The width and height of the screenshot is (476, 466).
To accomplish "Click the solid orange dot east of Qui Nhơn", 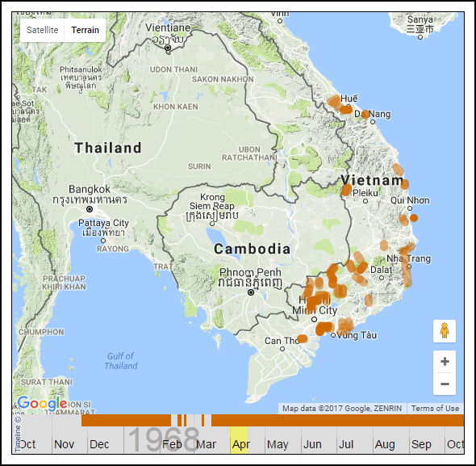I will 414,218.
